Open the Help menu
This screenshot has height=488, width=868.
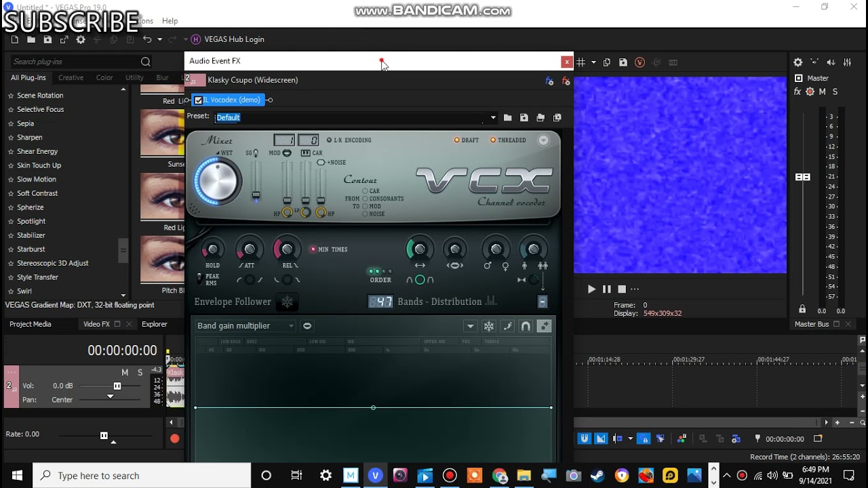coord(170,21)
